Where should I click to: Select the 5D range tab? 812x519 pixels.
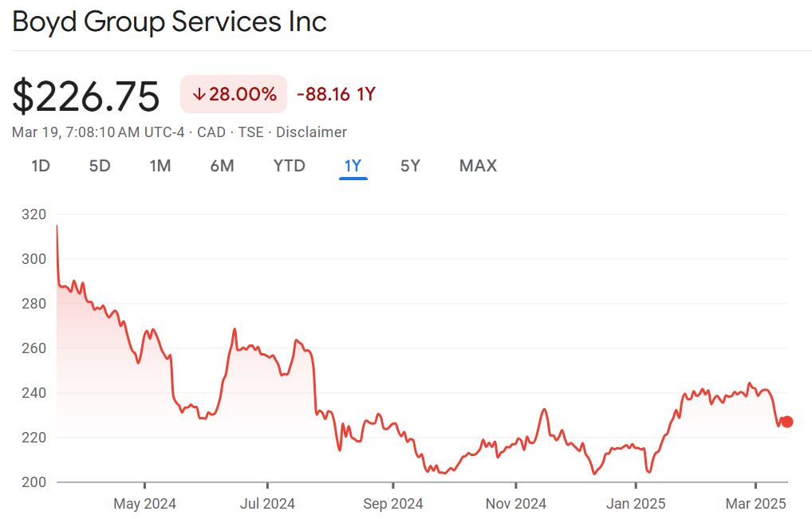(x=100, y=166)
